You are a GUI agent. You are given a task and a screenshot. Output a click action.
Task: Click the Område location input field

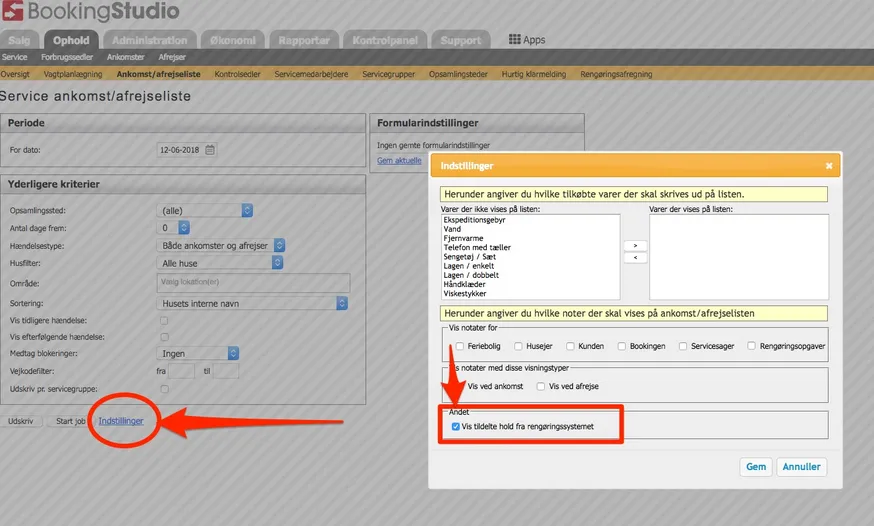[254, 282]
